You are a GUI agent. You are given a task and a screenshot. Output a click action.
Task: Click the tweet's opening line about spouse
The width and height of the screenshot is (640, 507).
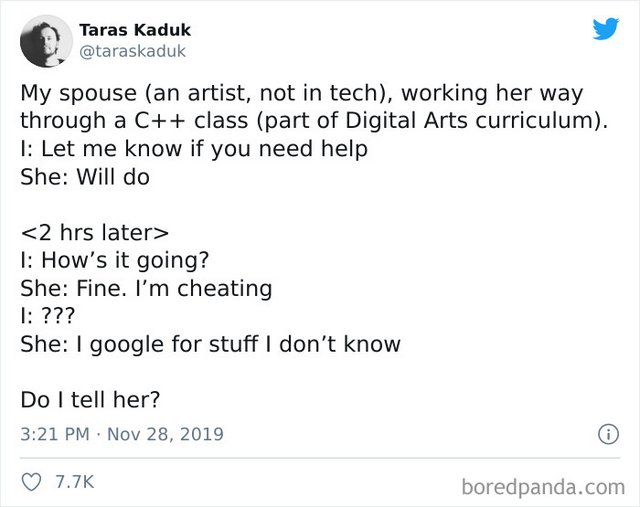(x=302, y=93)
